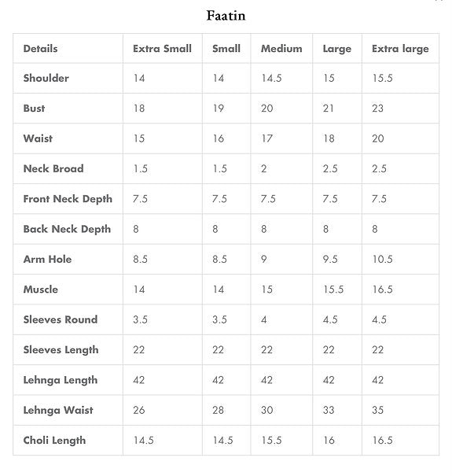Screen dimensions: 452x476
Task: Select the Muscle row label
Action: pyautogui.click(x=41, y=290)
